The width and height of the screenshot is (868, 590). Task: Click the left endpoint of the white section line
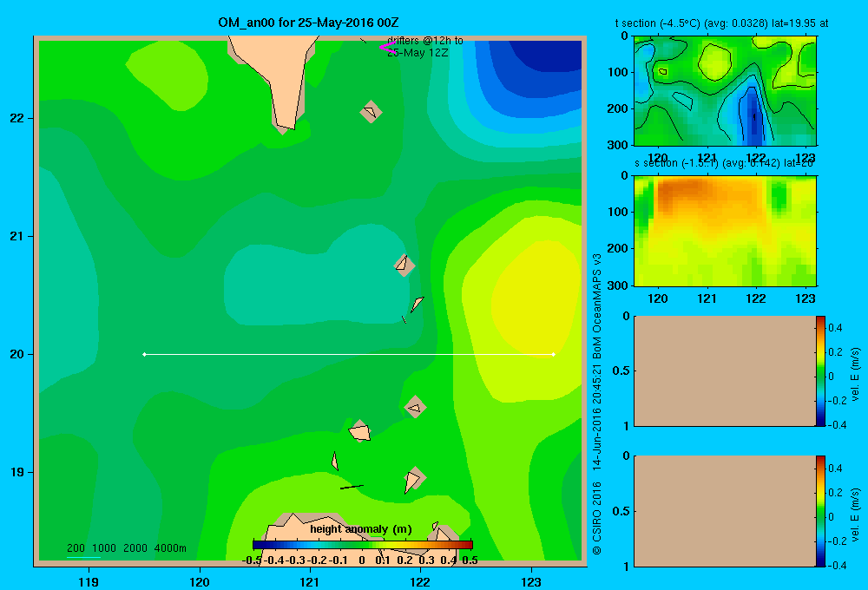point(144,354)
